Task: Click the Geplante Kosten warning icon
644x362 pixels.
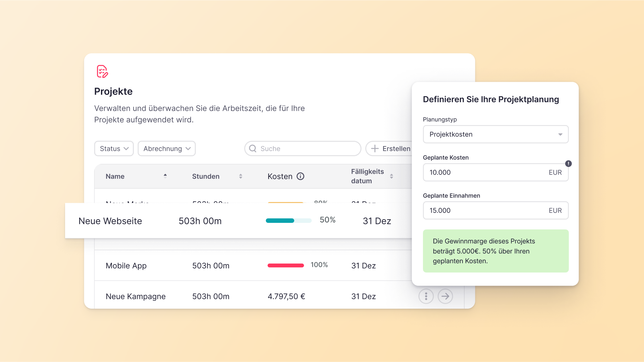Action: click(x=568, y=164)
